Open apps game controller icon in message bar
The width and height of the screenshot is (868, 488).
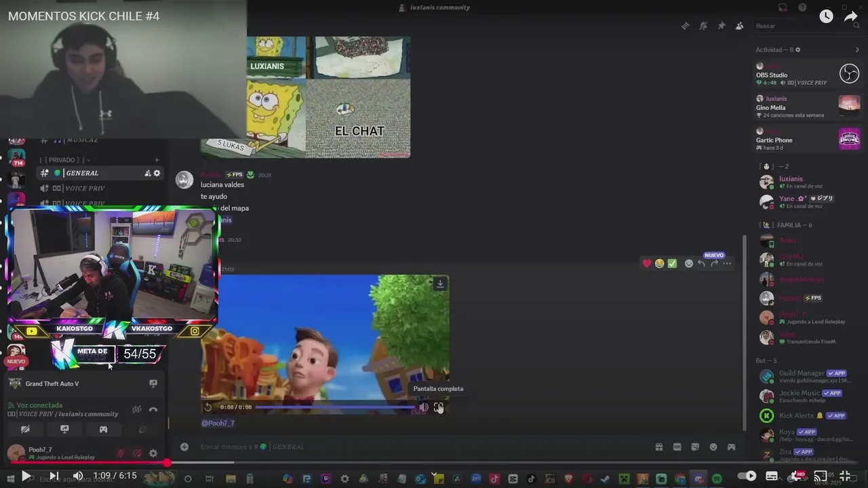click(x=732, y=447)
